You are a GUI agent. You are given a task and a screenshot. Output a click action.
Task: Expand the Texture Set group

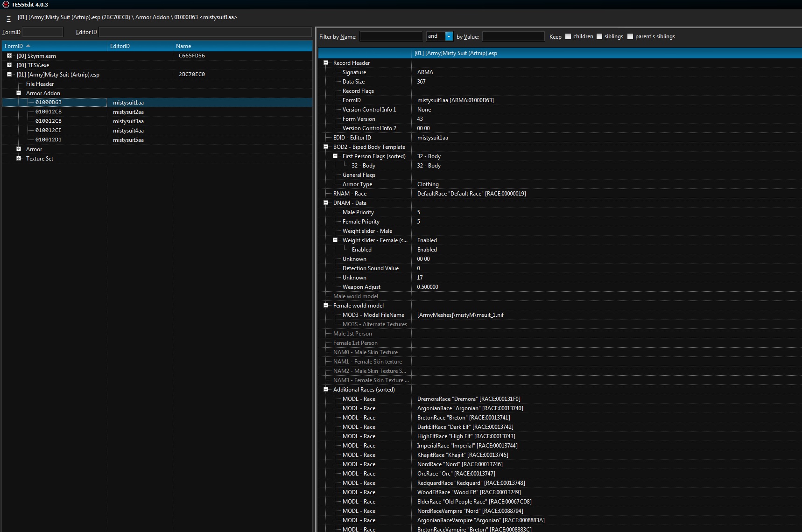pyautogui.click(x=19, y=158)
